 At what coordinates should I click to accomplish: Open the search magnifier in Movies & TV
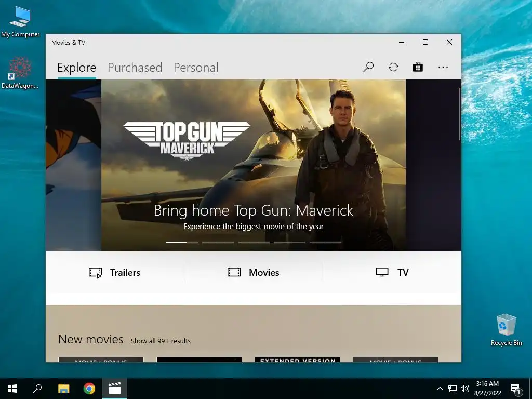[368, 67]
